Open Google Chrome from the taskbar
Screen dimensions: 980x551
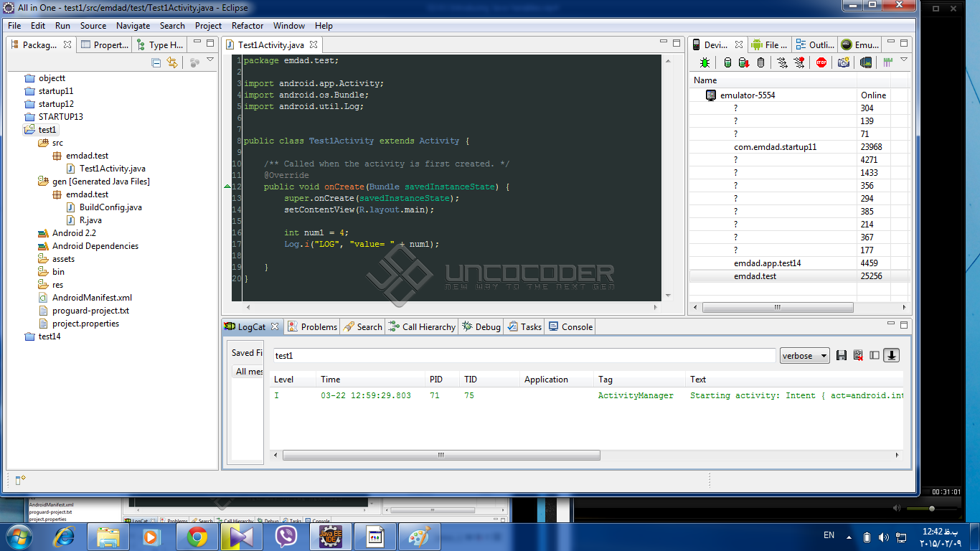(198, 536)
